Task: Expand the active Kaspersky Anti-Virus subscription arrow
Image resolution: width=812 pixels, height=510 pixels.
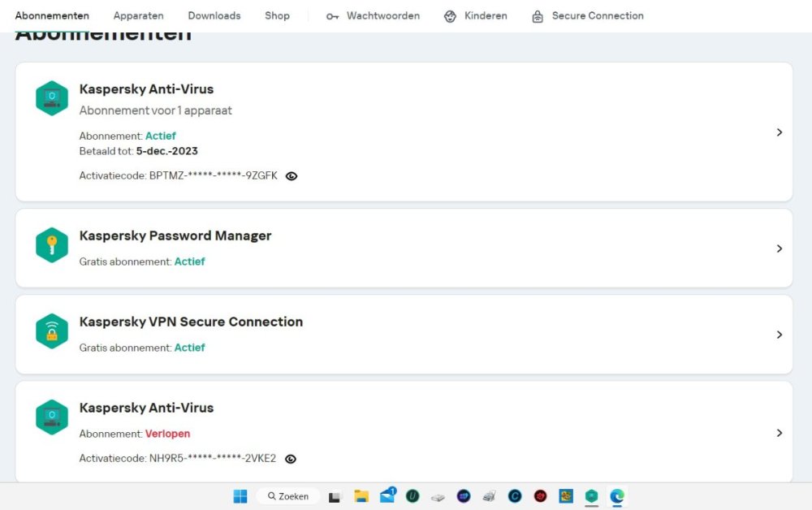Action: pyautogui.click(x=780, y=132)
